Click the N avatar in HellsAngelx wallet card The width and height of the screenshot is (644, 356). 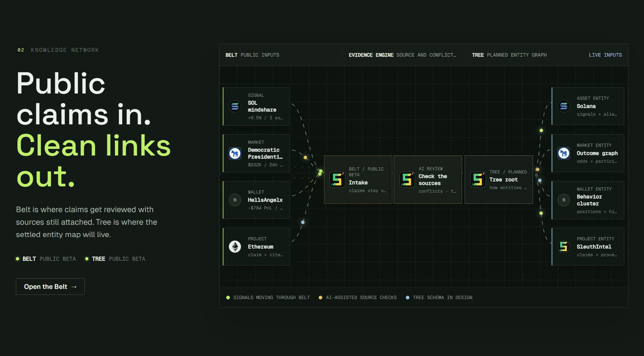click(235, 200)
